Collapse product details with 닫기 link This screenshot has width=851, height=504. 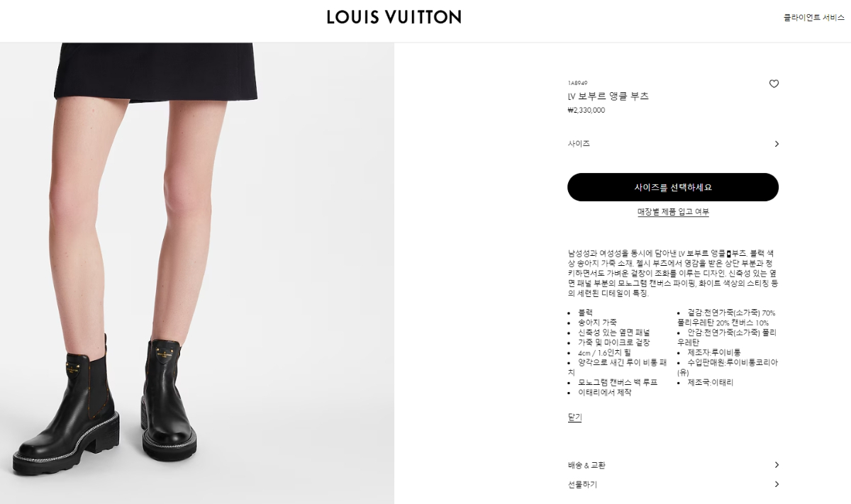point(574,418)
